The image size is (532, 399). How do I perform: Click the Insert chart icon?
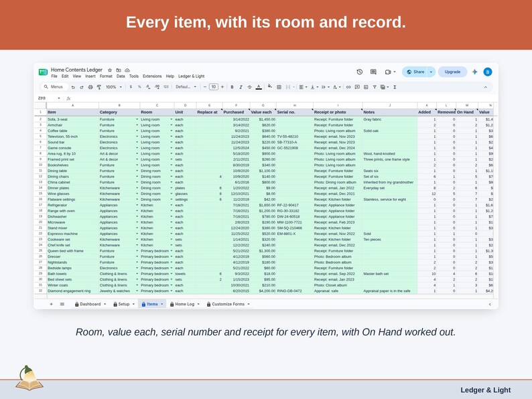366,87
